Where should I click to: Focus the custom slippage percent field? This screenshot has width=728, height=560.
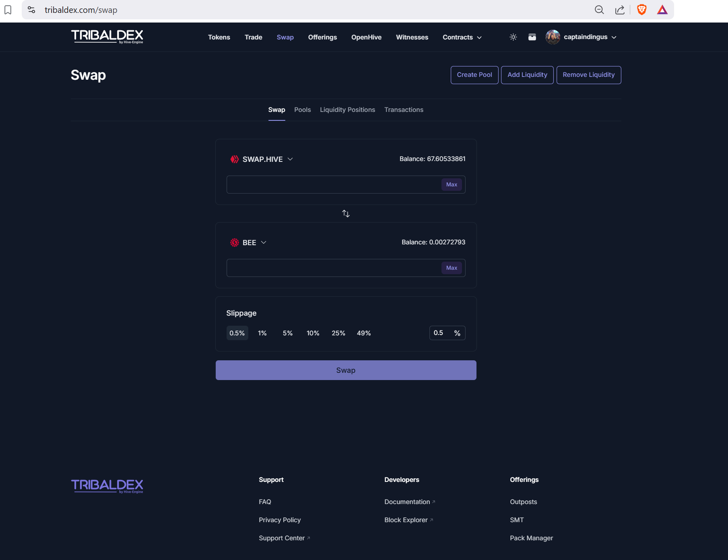click(x=447, y=333)
